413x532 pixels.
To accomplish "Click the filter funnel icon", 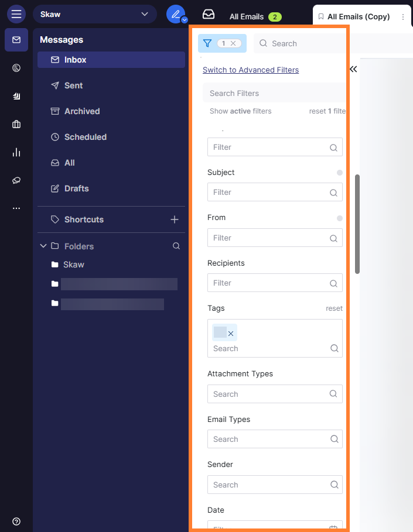I will pos(207,43).
